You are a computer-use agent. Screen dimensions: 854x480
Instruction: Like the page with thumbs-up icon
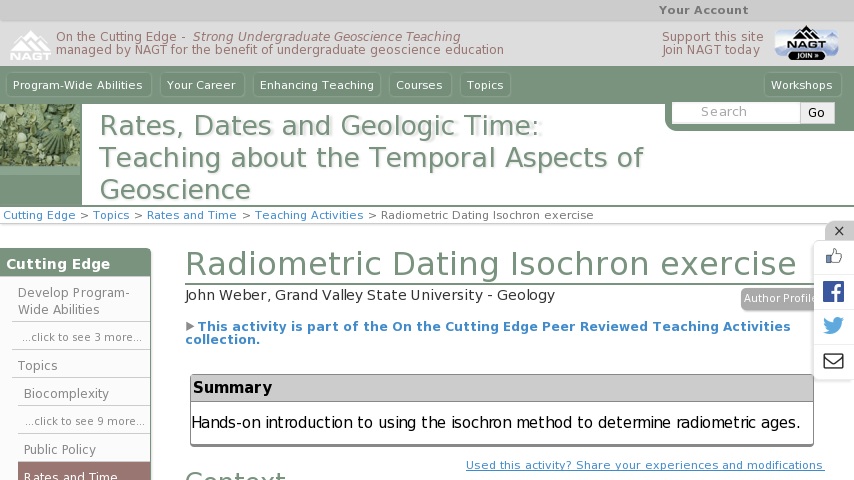(x=833, y=256)
